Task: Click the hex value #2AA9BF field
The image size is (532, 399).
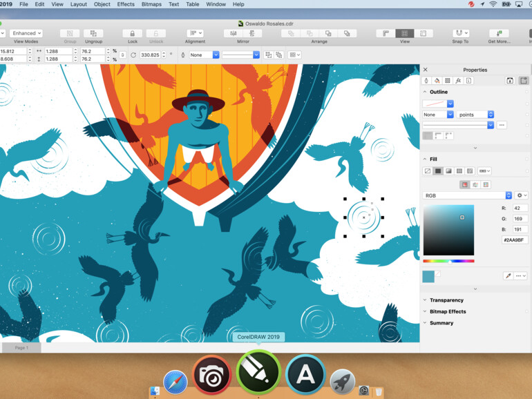Action: pyautogui.click(x=515, y=240)
